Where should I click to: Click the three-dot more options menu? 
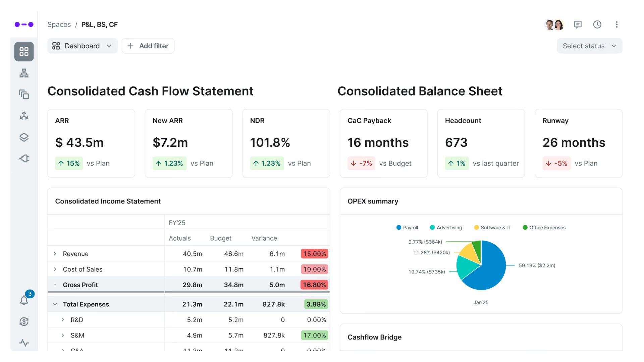(616, 24)
